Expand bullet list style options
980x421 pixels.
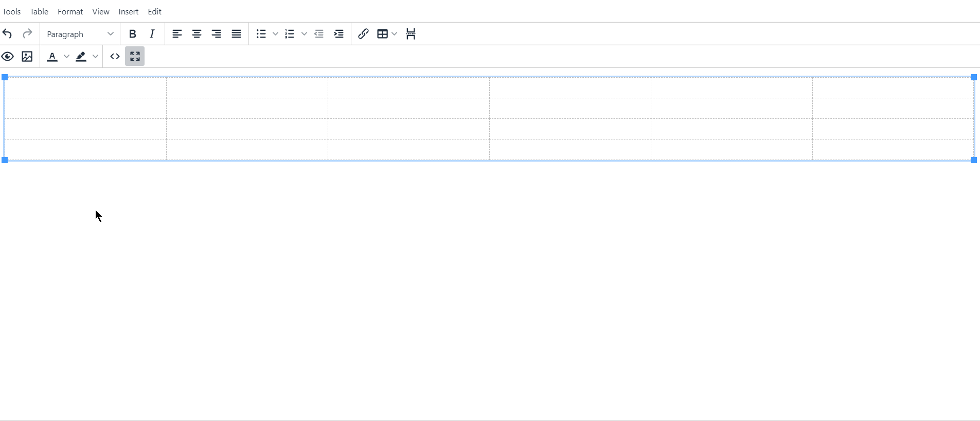[x=275, y=34]
